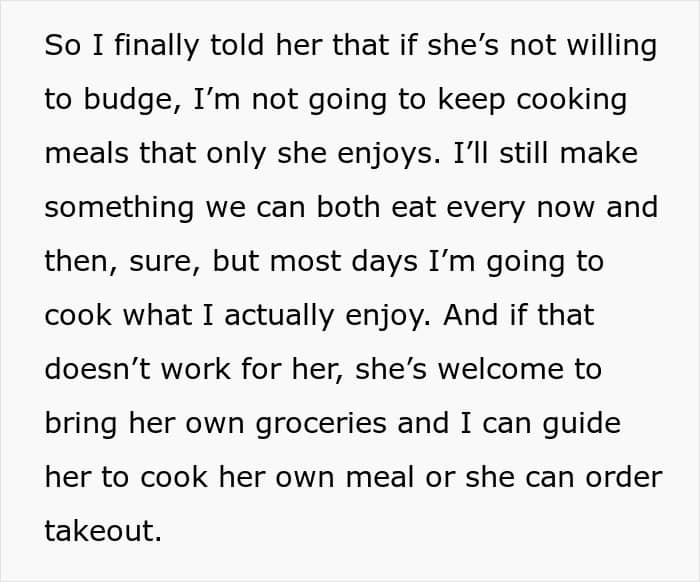Screen dimensions: 700x582
Task: Click the word "told" in first line
Action: (237, 45)
